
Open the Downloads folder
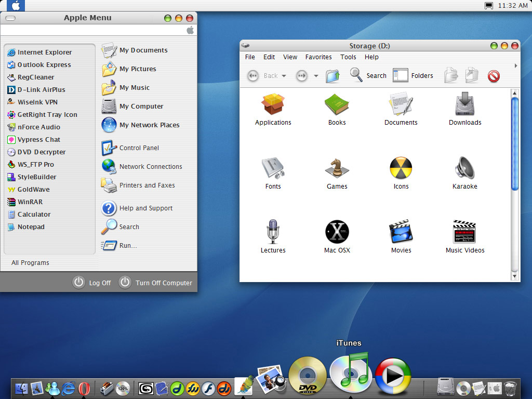[x=465, y=110]
